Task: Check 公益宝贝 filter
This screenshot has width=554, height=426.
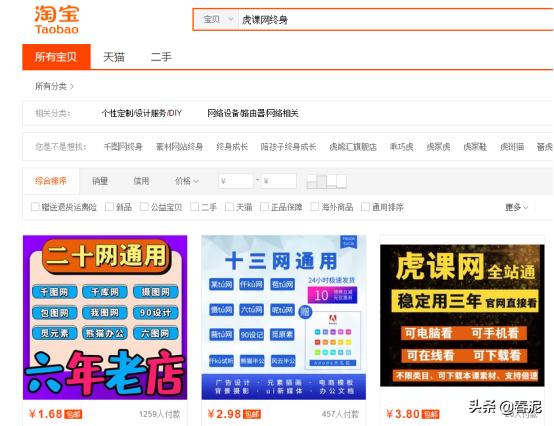Action: [144, 207]
